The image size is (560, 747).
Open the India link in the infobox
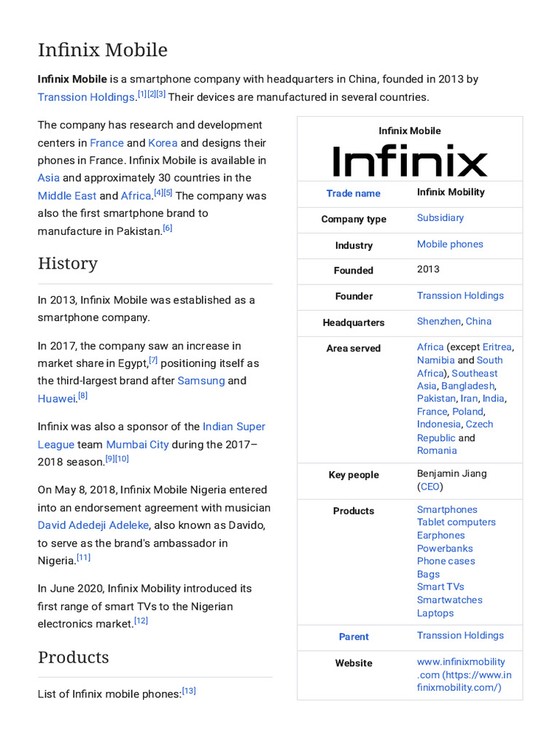[494, 398]
